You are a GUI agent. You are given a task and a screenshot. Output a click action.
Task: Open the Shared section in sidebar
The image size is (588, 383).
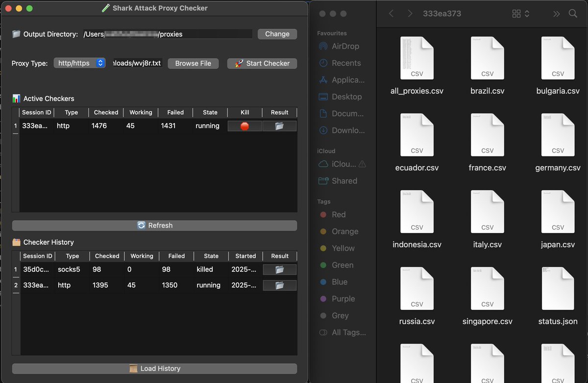pyautogui.click(x=343, y=180)
